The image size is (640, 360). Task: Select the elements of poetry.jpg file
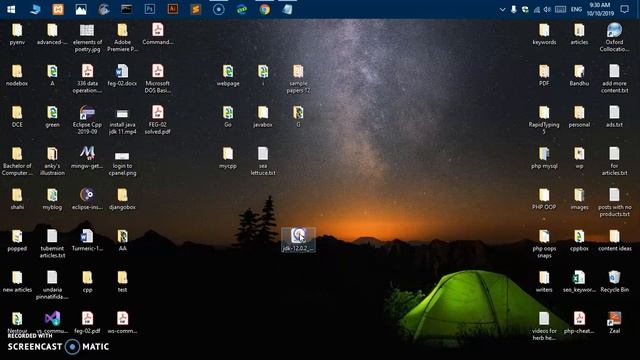pyautogui.click(x=87, y=38)
